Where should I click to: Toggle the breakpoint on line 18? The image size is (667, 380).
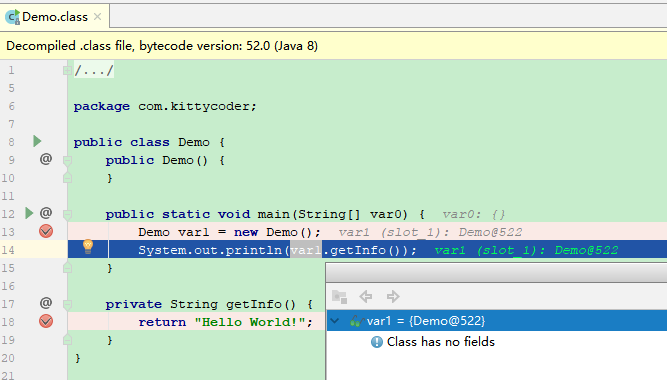click(x=46, y=321)
